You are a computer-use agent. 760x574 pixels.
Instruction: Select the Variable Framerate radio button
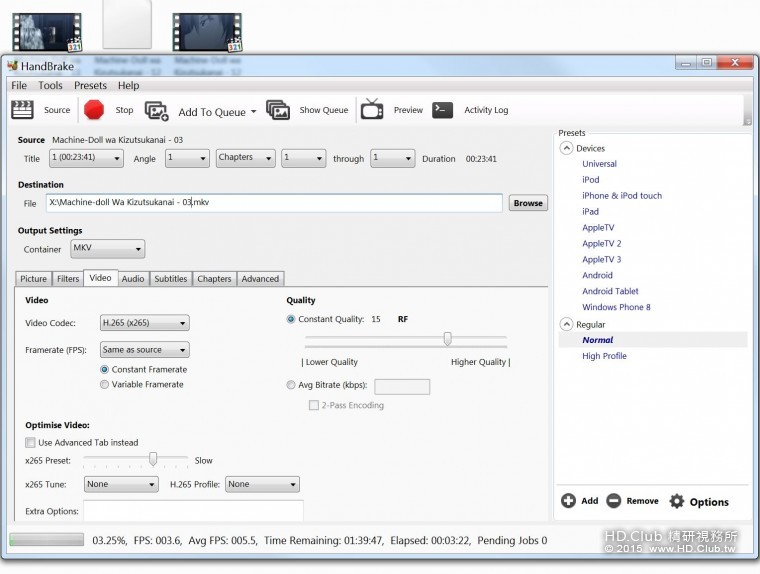tap(105, 384)
